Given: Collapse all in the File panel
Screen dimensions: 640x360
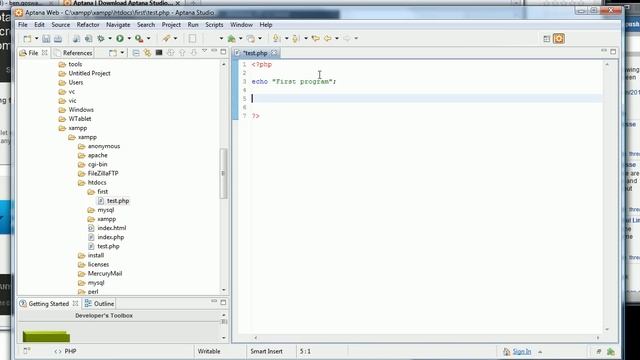Looking at the screenshot, I should tap(136, 53).
